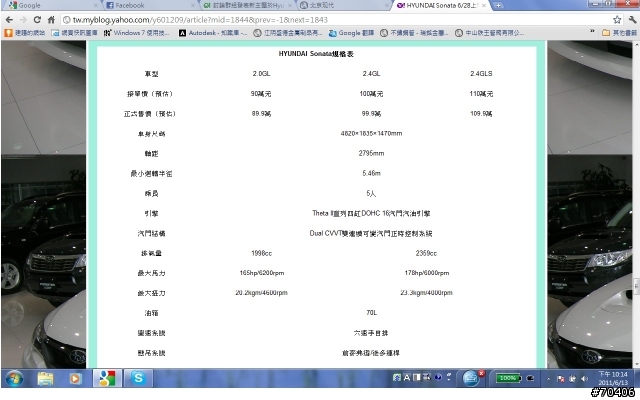Close the Facebook tab
The height and width of the screenshot is (400, 640).
(193, 5)
